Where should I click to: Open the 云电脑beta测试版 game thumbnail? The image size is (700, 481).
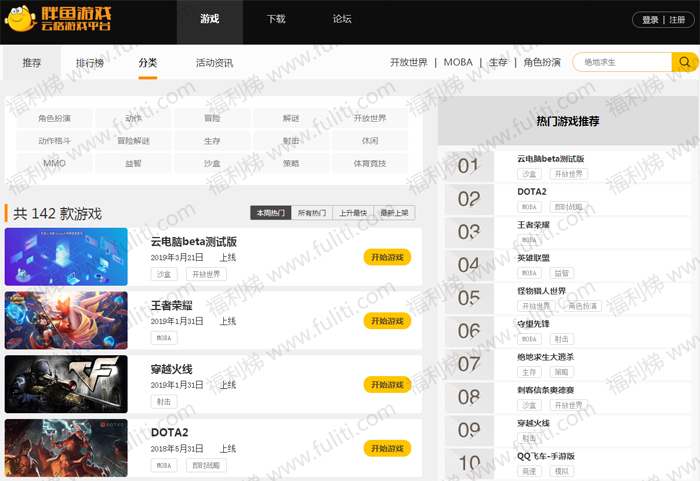point(66,257)
